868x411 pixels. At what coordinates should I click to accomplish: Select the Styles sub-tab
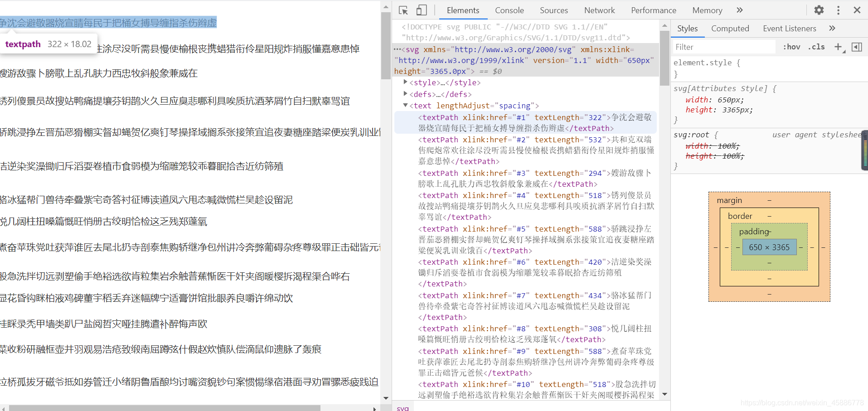point(687,28)
